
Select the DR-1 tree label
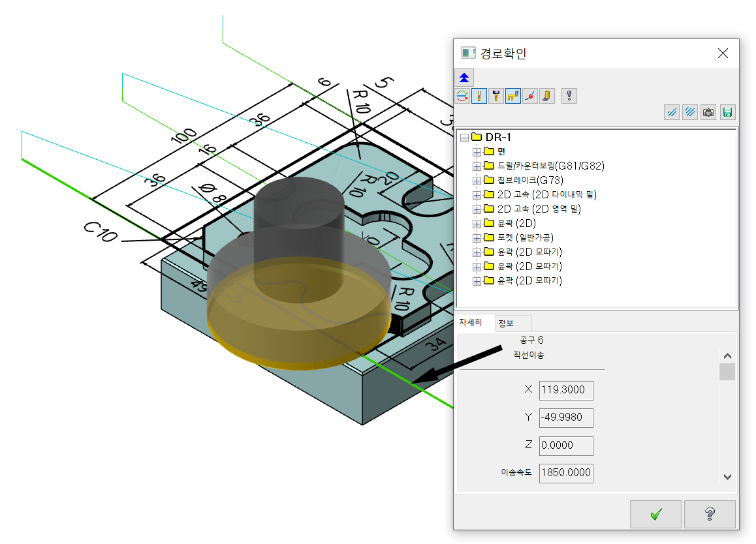pyautogui.click(x=498, y=138)
